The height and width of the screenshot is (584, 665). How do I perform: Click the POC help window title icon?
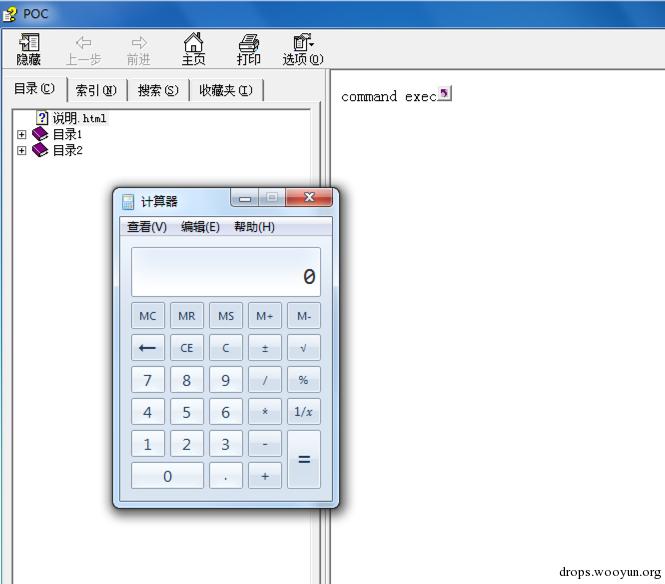[x=9, y=14]
